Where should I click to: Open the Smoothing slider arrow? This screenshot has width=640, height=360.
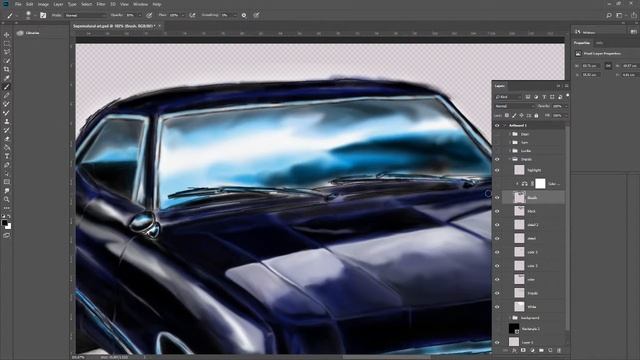tap(234, 15)
